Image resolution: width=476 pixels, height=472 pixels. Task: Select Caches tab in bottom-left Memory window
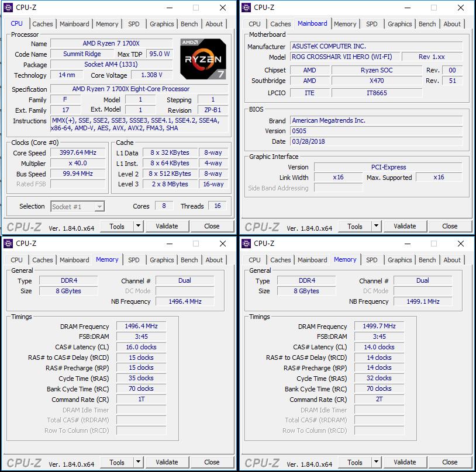(43, 260)
